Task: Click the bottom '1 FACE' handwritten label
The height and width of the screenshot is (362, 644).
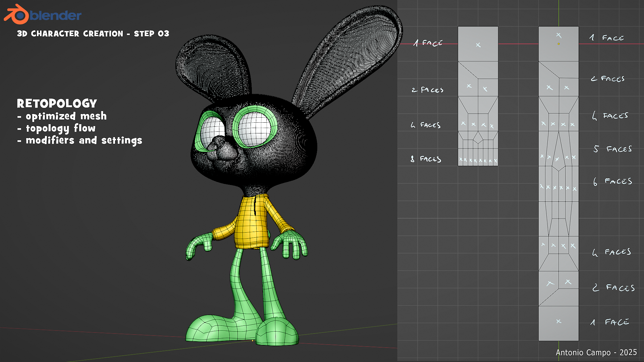Action: pyautogui.click(x=609, y=322)
